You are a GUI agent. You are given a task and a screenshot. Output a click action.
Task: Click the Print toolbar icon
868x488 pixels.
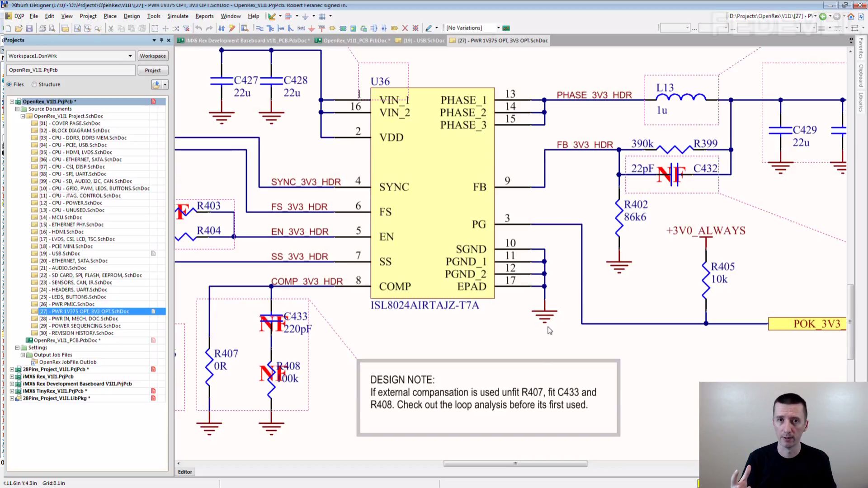coord(42,28)
